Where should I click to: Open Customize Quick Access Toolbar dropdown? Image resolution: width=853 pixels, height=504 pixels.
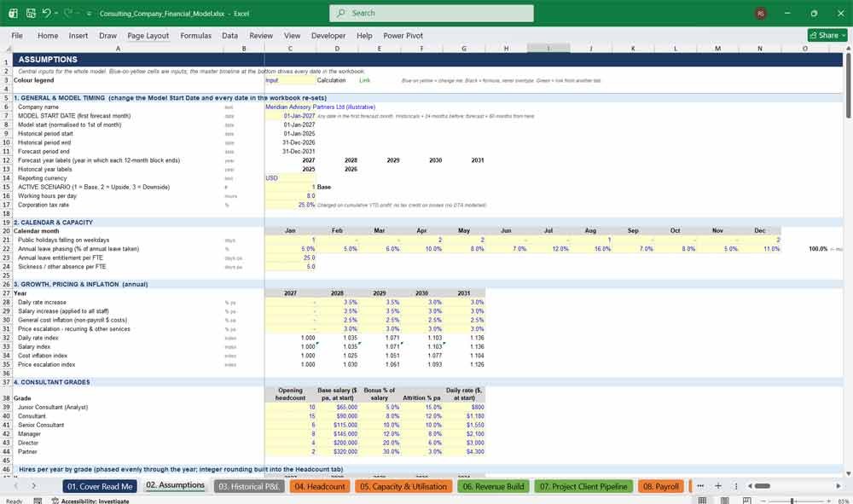[x=89, y=14]
